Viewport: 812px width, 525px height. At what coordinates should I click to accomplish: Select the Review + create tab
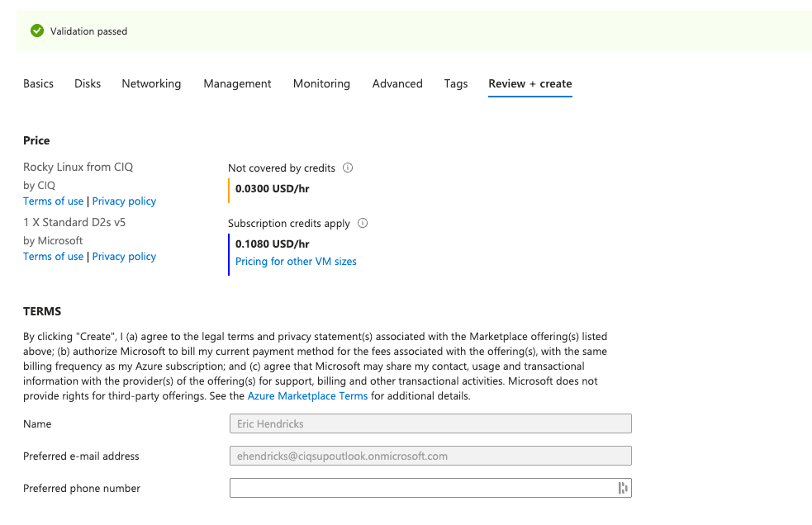point(530,83)
